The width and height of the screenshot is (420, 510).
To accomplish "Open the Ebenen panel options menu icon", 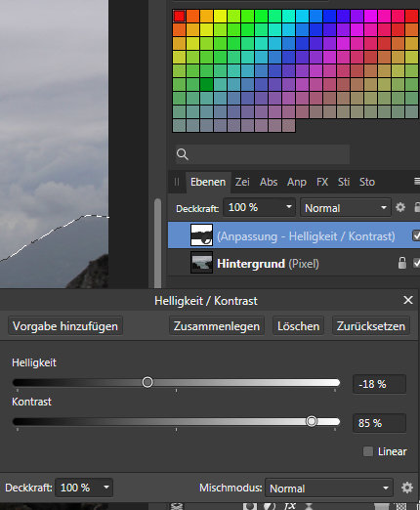I will point(417,181).
